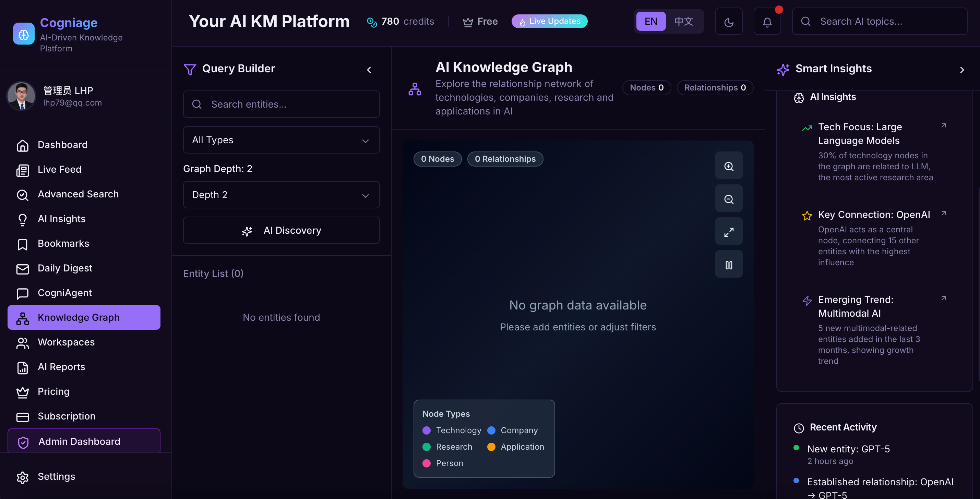Toggle the Live Updates pill
The height and width of the screenshot is (499, 980).
[549, 21]
